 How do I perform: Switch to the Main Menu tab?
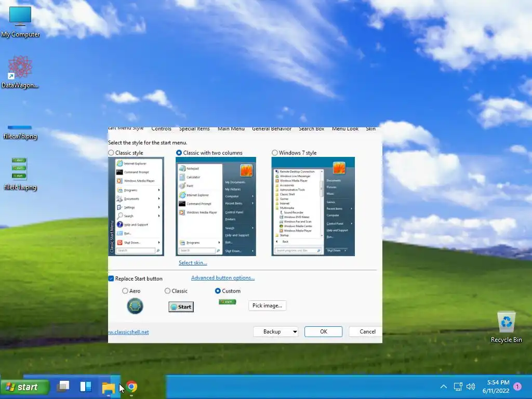231,129
